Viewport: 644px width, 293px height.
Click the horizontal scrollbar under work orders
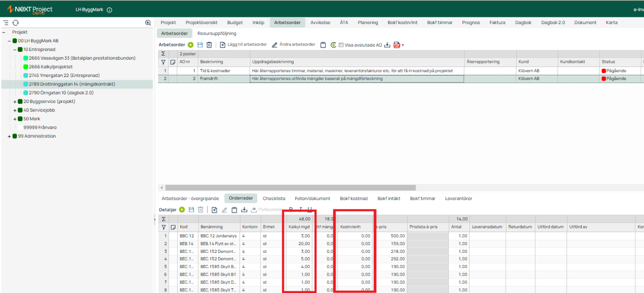coord(289,188)
